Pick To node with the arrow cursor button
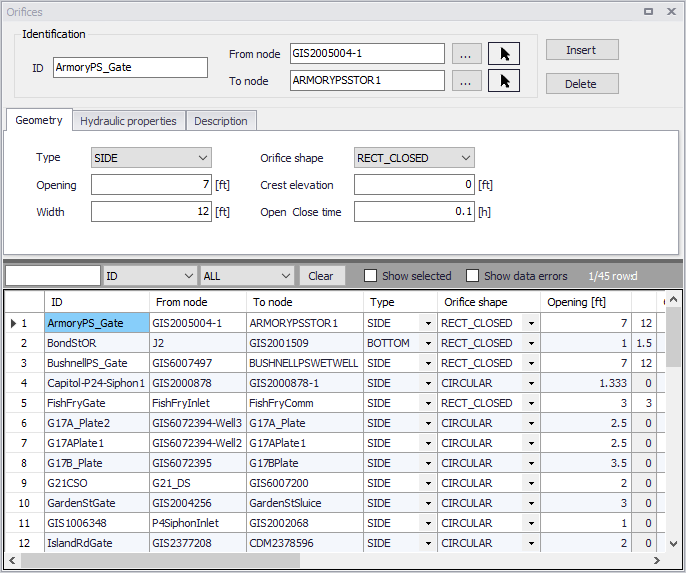This screenshot has width=686, height=573. (x=504, y=81)
